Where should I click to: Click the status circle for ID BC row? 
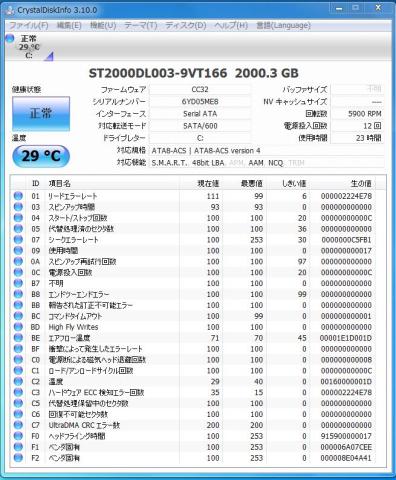click(x=18, y=316)
